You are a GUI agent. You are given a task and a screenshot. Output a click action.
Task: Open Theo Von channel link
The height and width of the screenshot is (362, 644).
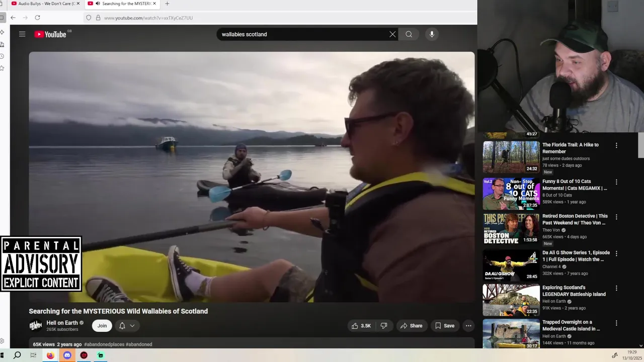coord(551,230)
